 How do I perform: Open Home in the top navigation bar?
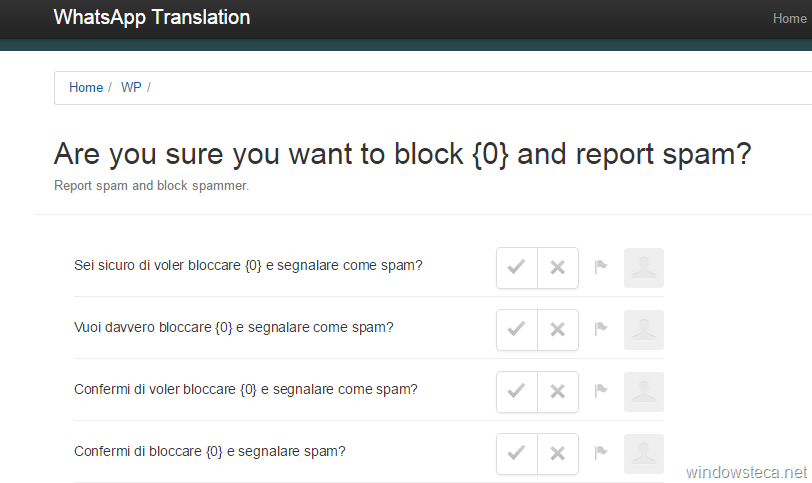(789, 19)
